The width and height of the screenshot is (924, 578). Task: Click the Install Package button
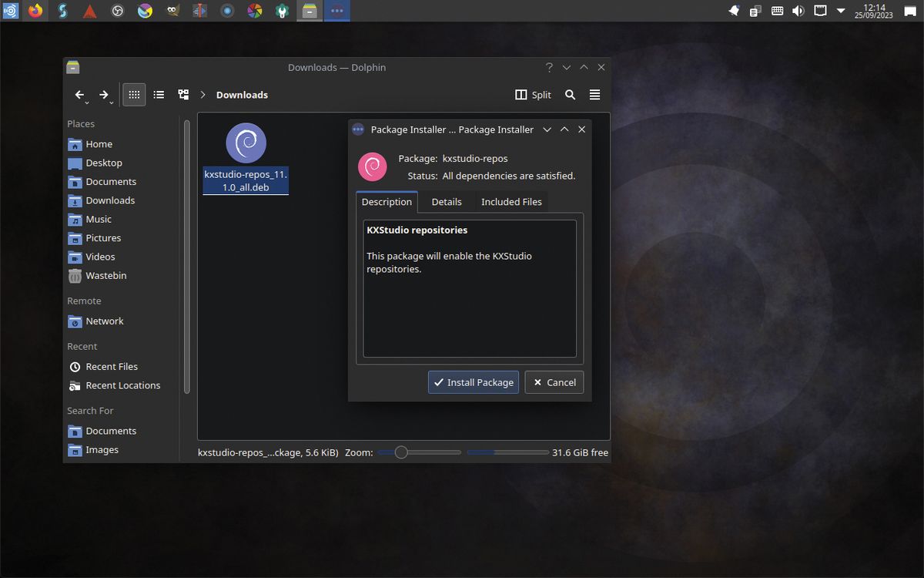(473, 381)
